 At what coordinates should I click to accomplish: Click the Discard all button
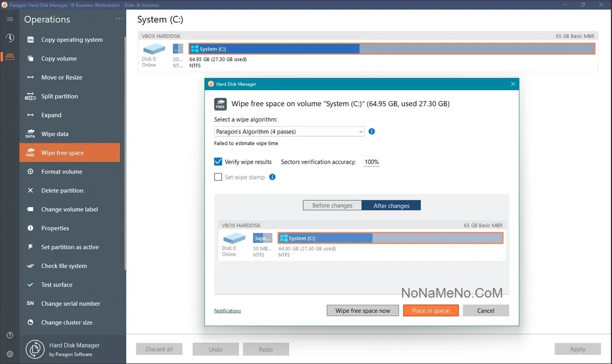[159, 349]
